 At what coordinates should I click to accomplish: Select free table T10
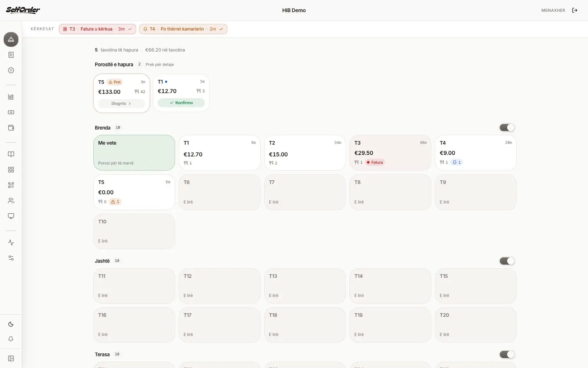pyautogui.click(x=134, y=231)
